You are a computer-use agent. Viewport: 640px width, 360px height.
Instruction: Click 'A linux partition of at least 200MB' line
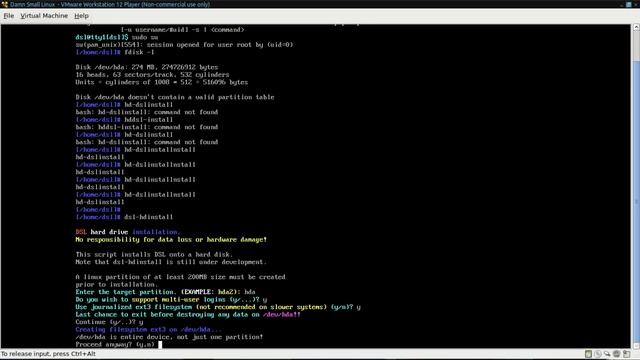[180, 277]
